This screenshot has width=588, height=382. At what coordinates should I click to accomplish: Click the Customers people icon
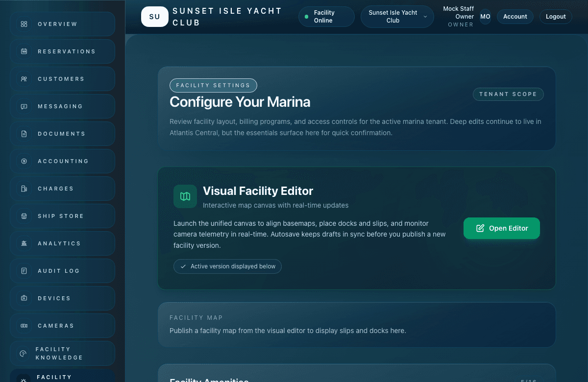point(24,79)
